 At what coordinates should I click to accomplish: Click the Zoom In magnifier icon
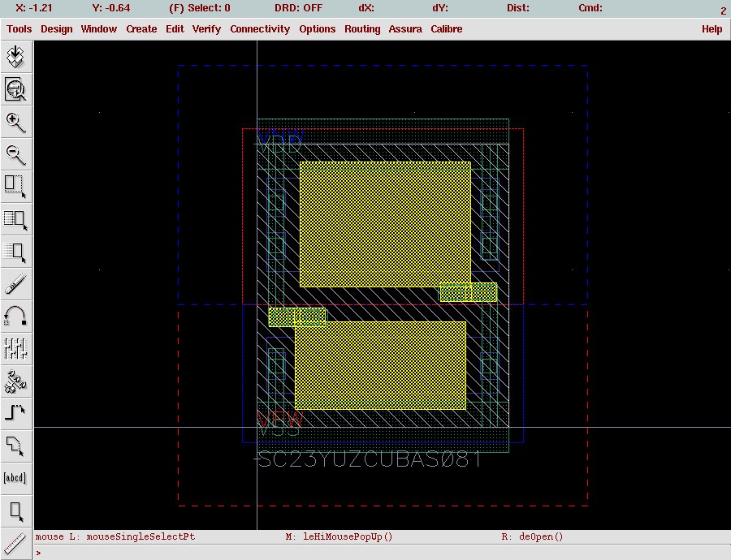point(16,123)
